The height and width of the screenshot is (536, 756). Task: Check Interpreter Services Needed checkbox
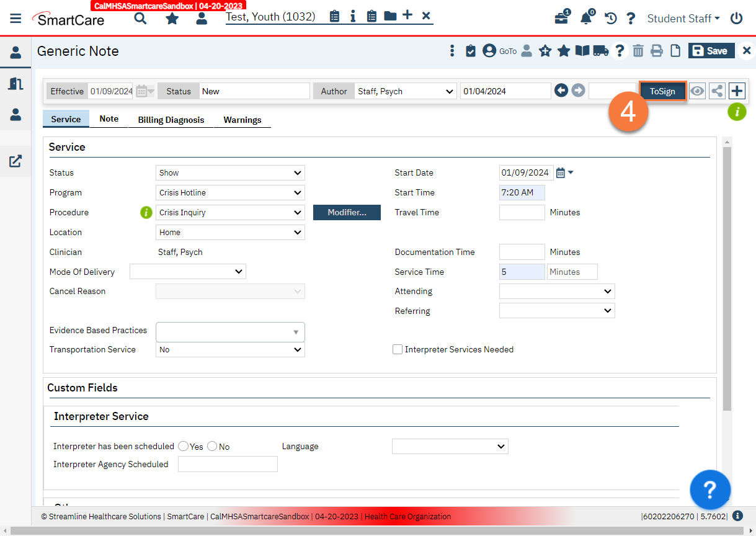point(398,349)
